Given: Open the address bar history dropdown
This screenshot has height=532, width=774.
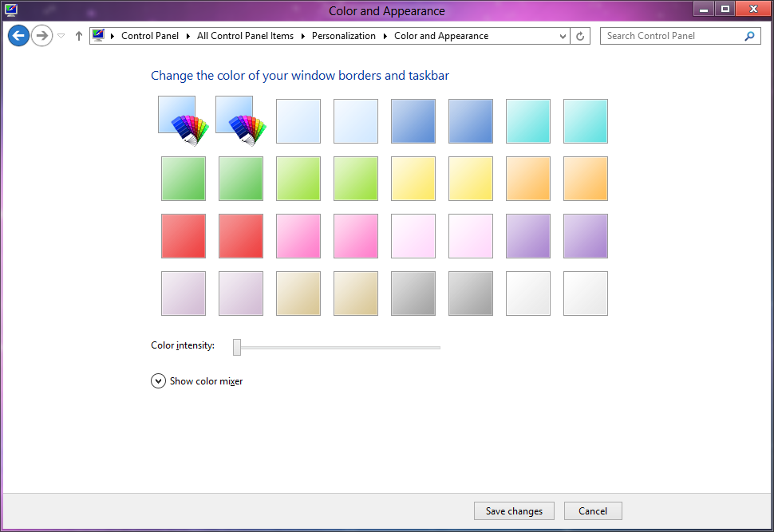Looking at the screenshot, I should pyautogui.click(x=563, y=36).
